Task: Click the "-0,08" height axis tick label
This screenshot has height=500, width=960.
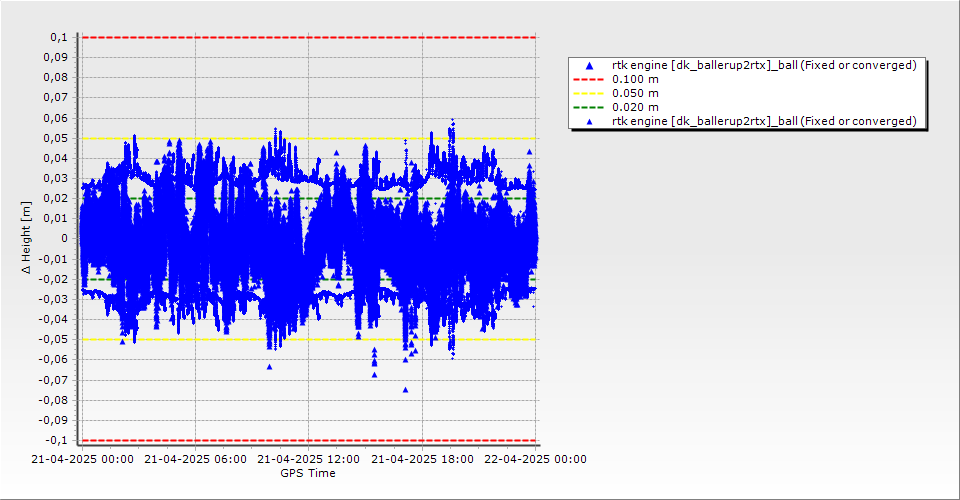Action: point(54,400)
